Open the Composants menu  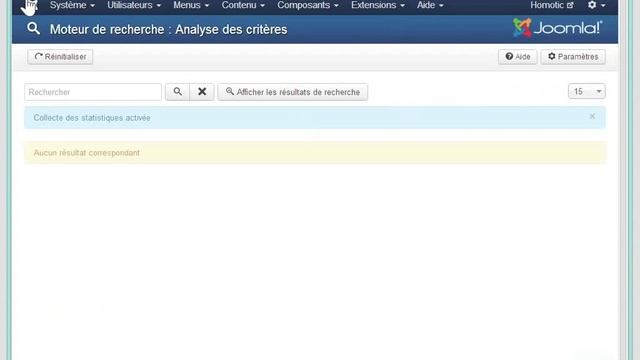(308, 5)
